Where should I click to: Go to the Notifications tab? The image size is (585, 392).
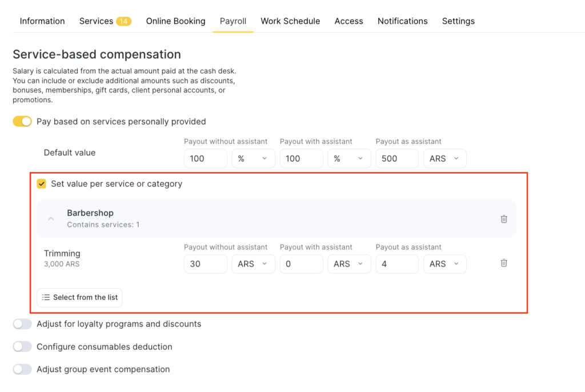[x=402, y=21]
